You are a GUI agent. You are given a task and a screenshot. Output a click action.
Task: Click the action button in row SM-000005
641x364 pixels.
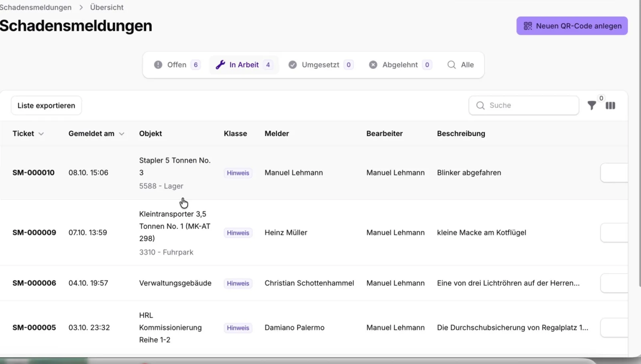click(x=614, y=328)
